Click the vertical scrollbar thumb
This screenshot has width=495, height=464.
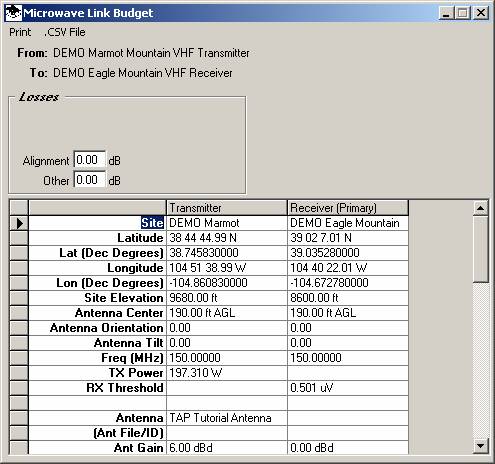coord(480,249)
